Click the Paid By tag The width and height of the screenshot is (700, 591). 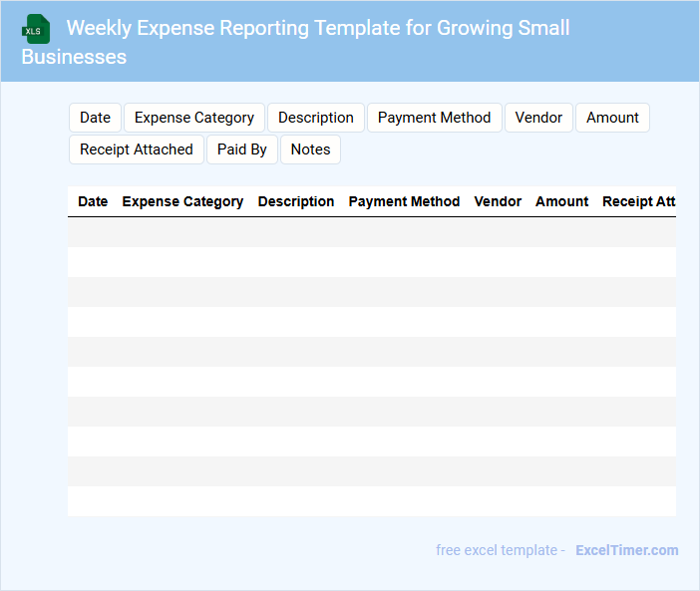[x=242, y=149]
